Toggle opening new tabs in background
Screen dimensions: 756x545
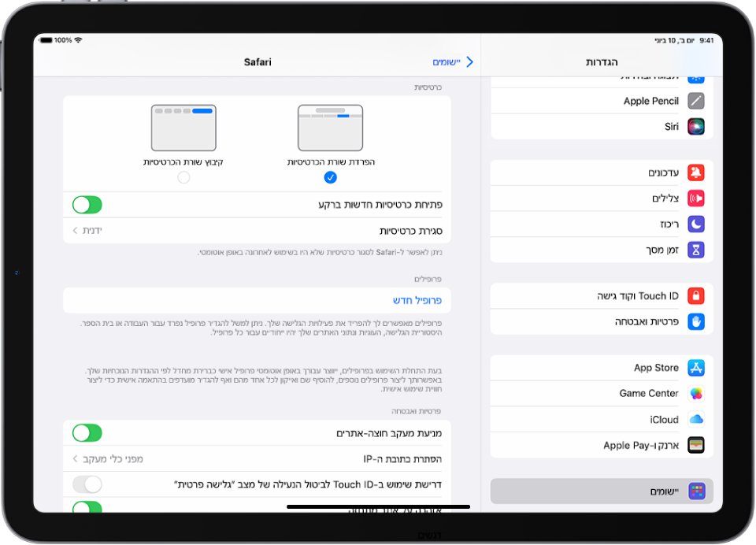tap(87, 205)
